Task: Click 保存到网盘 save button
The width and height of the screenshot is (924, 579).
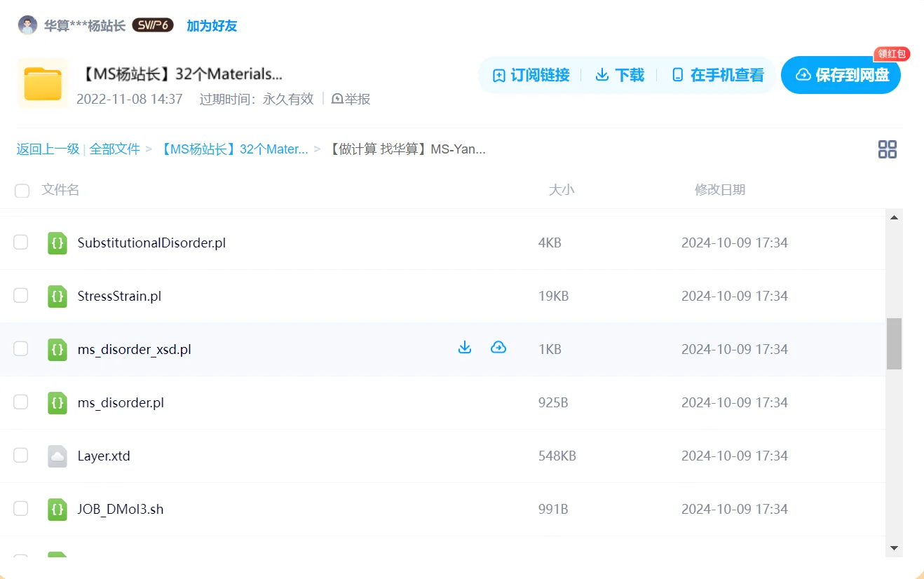Action: point(841,75)
